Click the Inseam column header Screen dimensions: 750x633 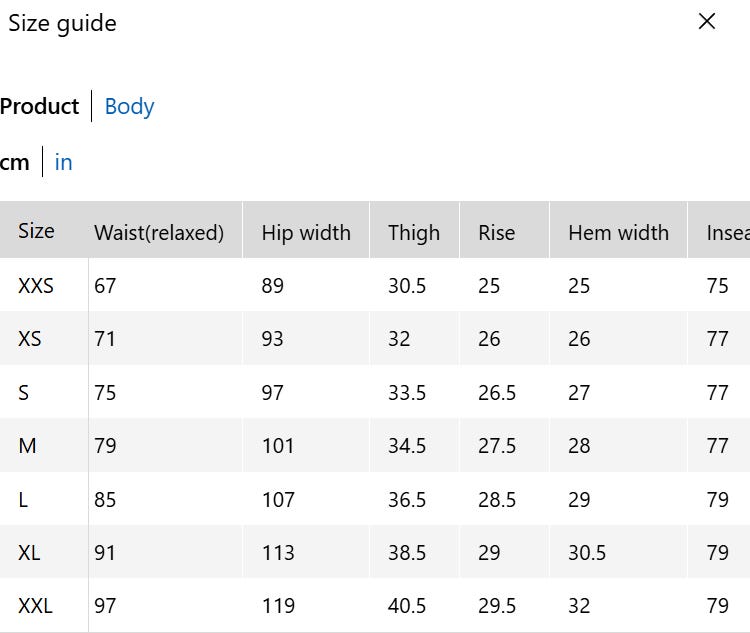coord(727,233)
